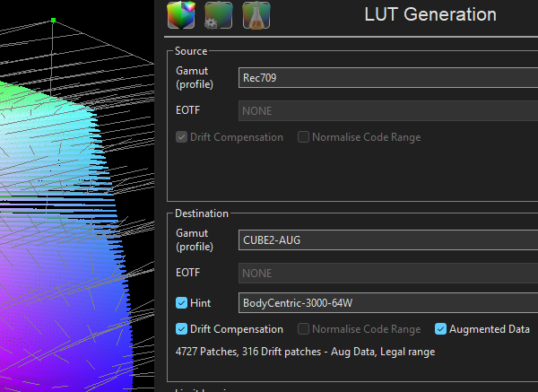Viewport: 538px width, 392px height.
Task: Expand the Destination Gamut CUBE2-AUG dropdown
Action: 387,240
